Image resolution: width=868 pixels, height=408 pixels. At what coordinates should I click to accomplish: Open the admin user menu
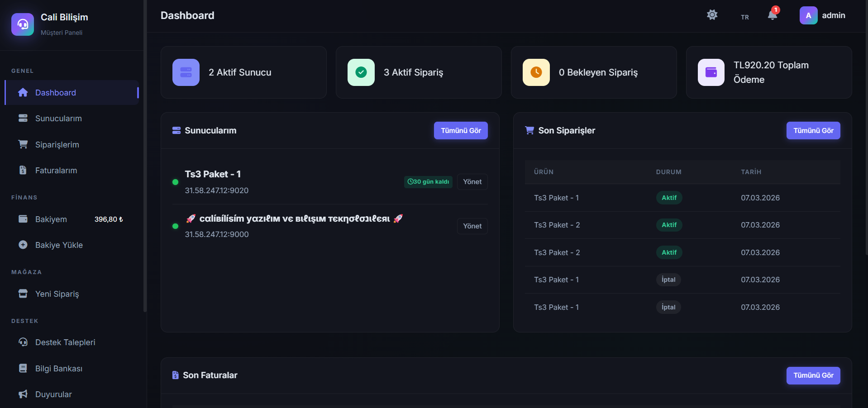822,15
